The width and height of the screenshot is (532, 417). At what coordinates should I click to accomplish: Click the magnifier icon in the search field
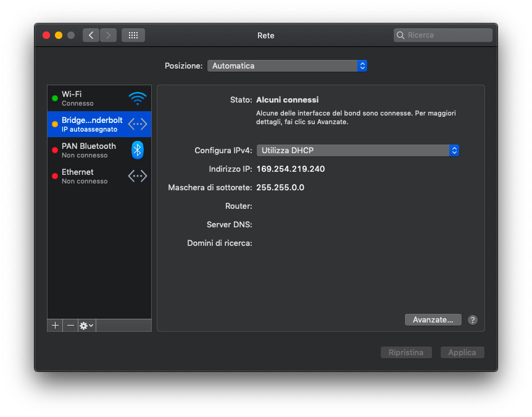point(401,35)
